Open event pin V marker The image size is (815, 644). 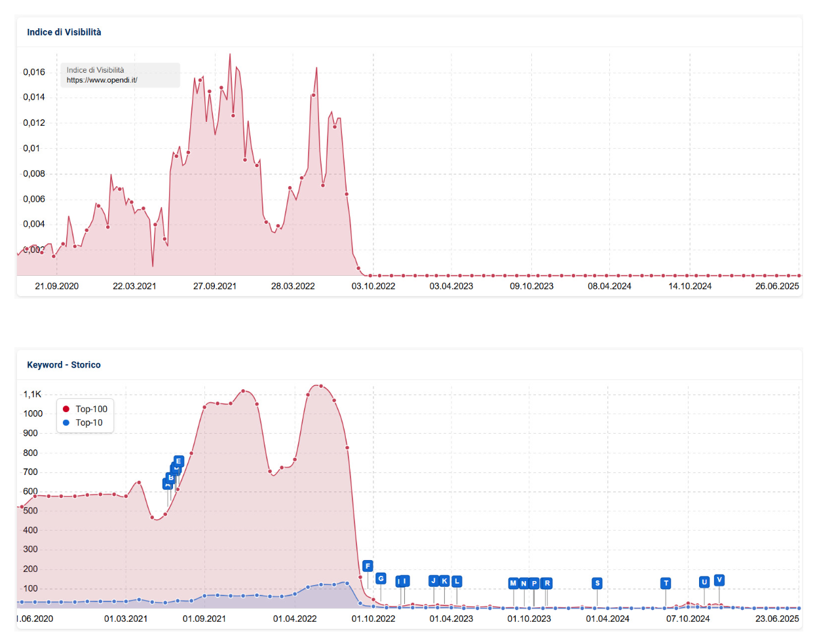719,580
